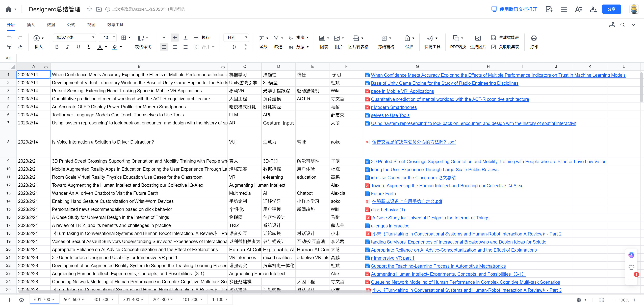Generate image from sheet
Image resolution: width=644 pixels, height=305 pixels.
click(x=478, y=42)
